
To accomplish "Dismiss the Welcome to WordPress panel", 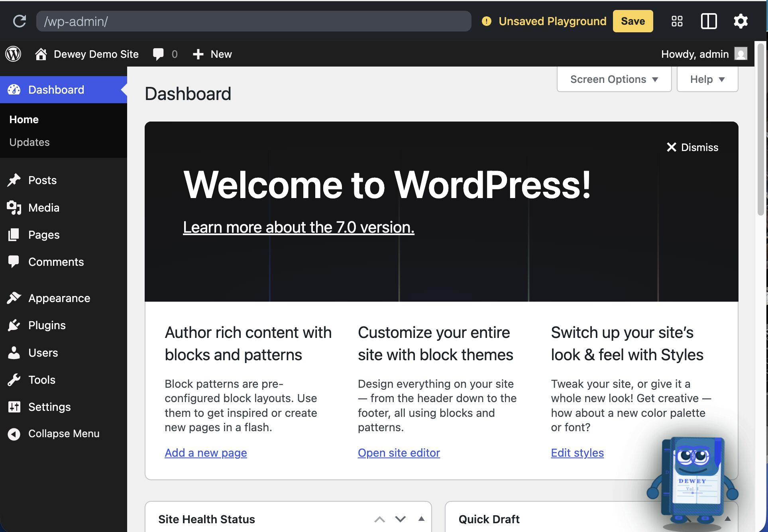I will click(x=692, y=147).
